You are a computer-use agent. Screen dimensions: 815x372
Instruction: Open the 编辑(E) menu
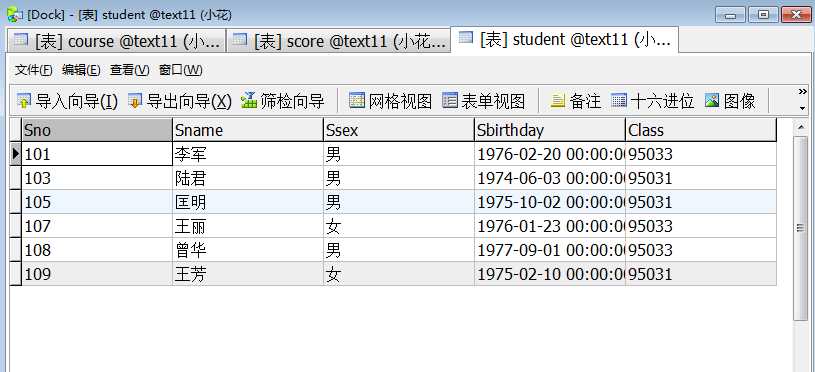pos(81,70)
